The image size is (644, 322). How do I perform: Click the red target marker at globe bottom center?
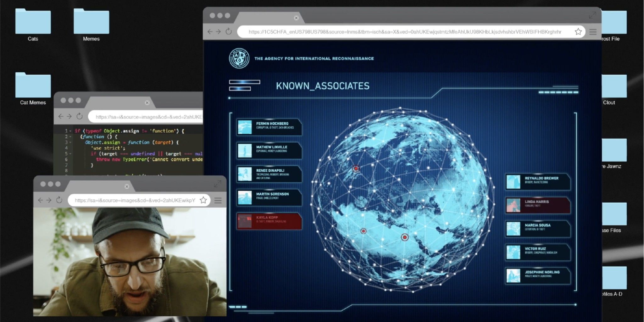pos(405,237)
